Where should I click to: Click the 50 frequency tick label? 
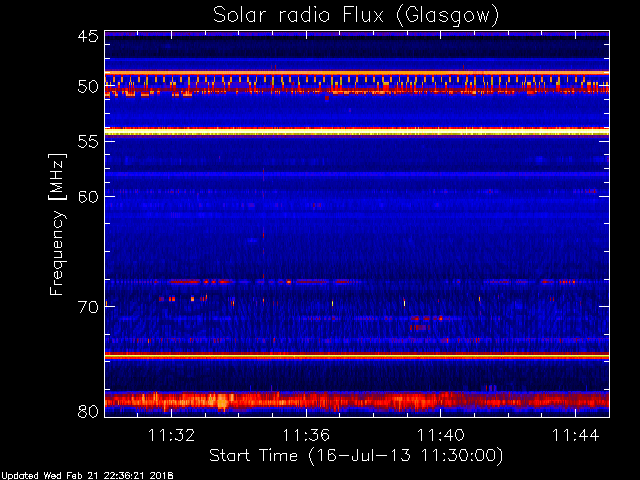(x=88, y=86)
